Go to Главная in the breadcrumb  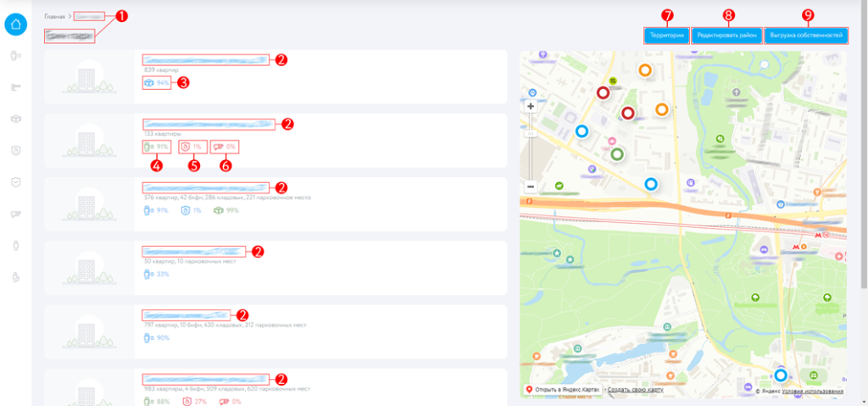pyautogui.click(x=55, y=16)
